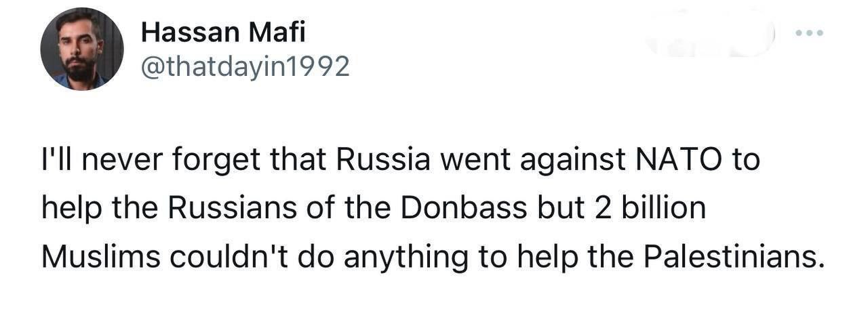Open the three-dot more options menu
Screen dimensions: 868x309
point(810,33)
